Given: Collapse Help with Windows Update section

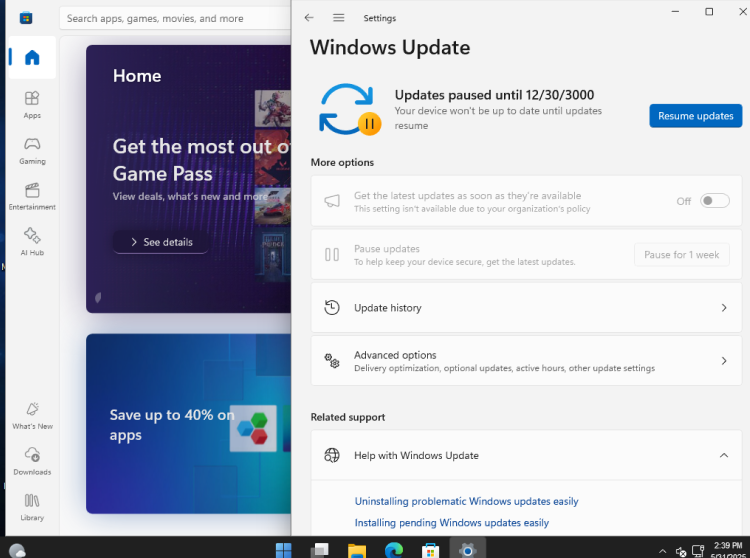Looking at the screenshot, I should pos(724,455).
